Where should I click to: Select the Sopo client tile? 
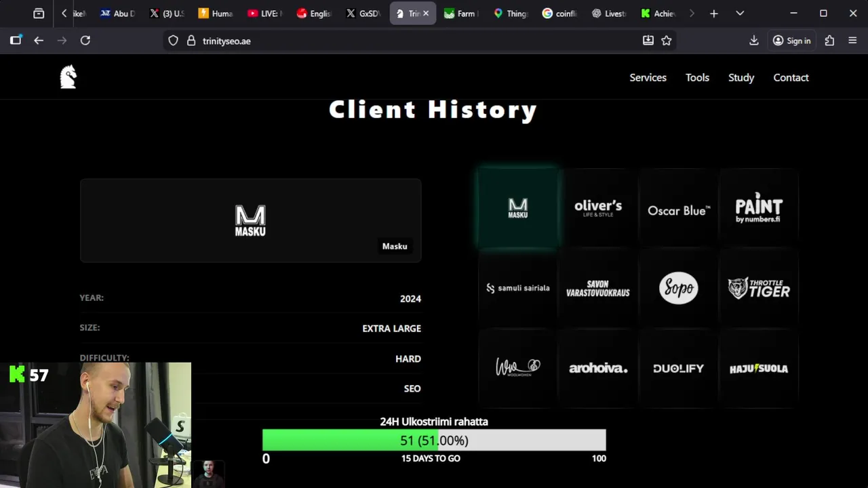pos(678,288)
